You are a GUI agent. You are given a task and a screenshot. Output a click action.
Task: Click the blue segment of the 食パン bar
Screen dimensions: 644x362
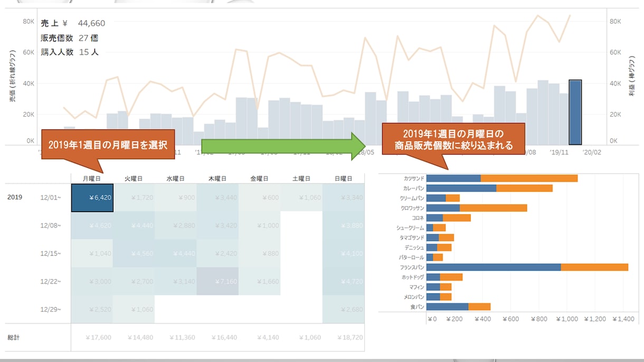tap(447, 307)
